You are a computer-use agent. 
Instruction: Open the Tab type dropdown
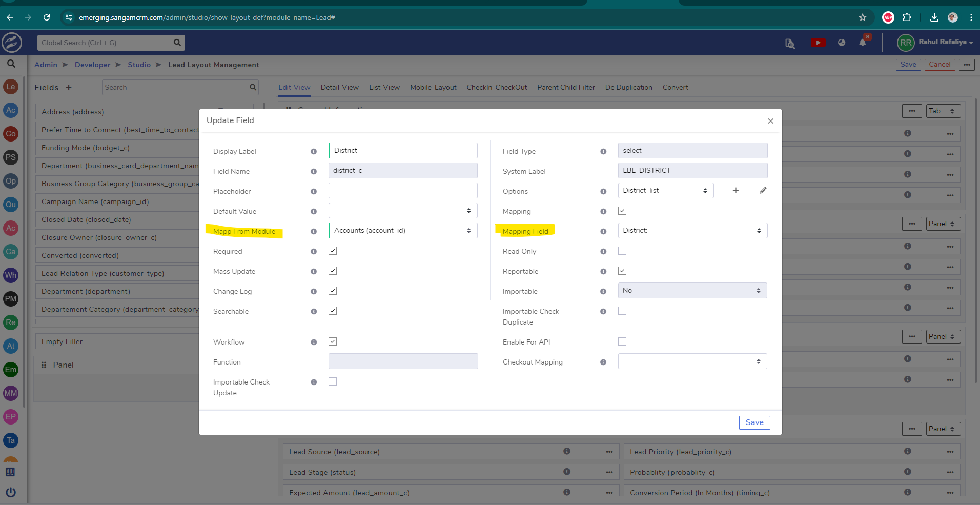point(943,111)
